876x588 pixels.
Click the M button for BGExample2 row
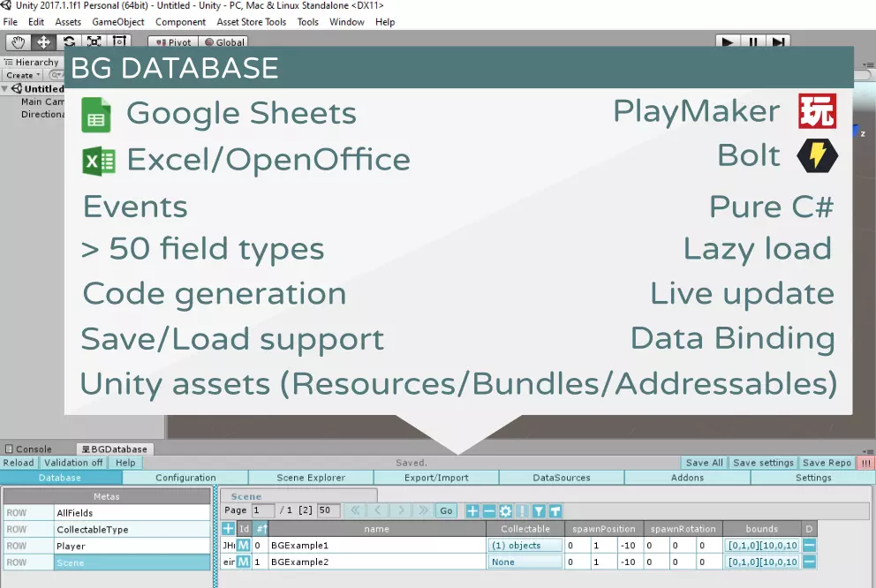click(x=244, y=562)
